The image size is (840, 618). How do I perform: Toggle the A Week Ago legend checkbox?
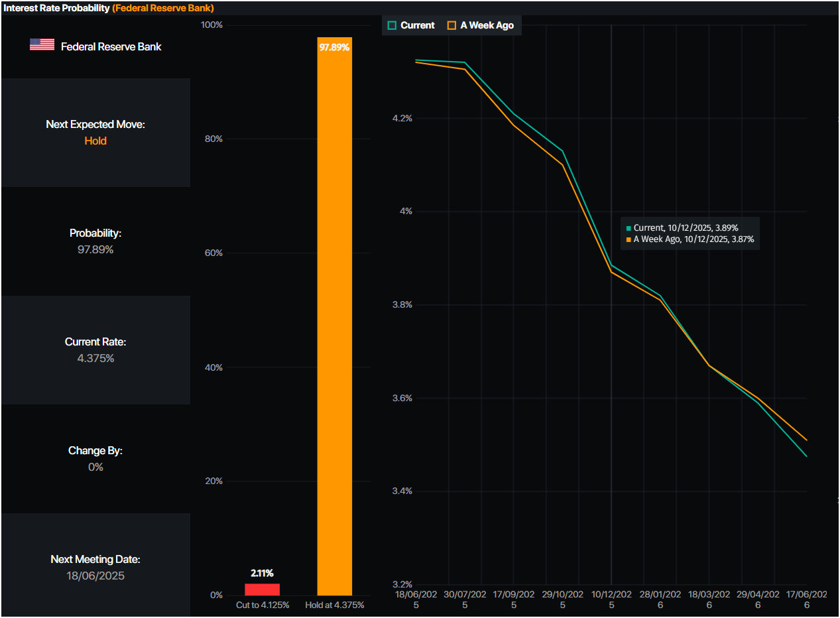(451, 25)
